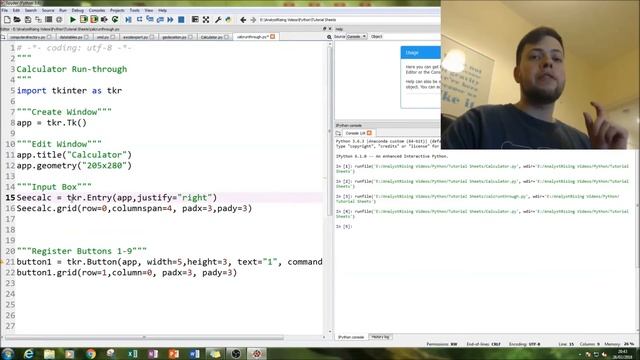Toggle fullscreen mode with the arrows icon

(x=206, y=20)
